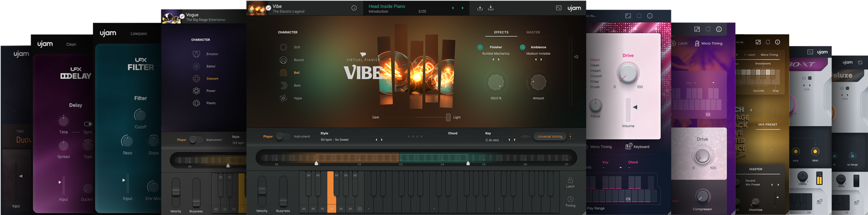Click the notification bell in pink Drive window
868x215 pixels.
(639, 16)
